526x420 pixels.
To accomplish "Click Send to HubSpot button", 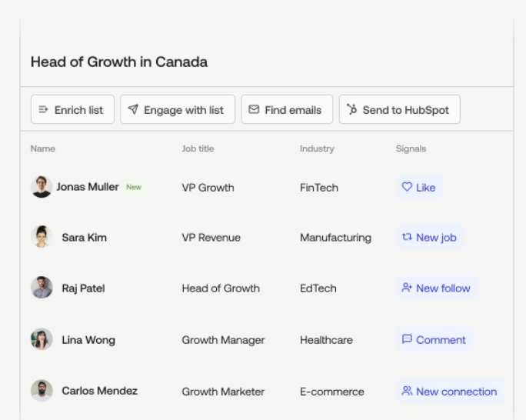I will [400, 109].
